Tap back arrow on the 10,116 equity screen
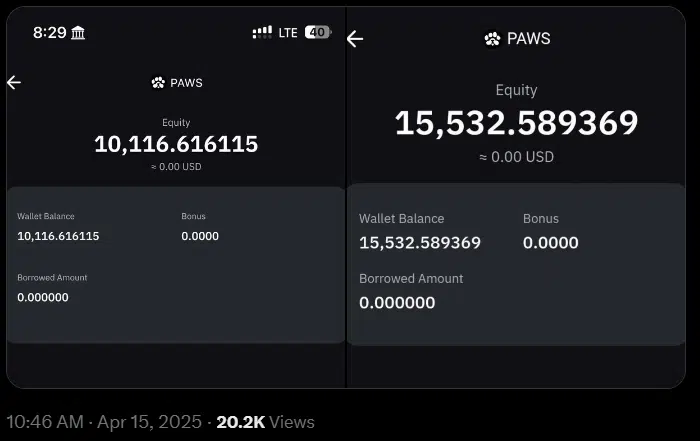The height and width of the screenshot is (441, 700). (x=14, y=82)
